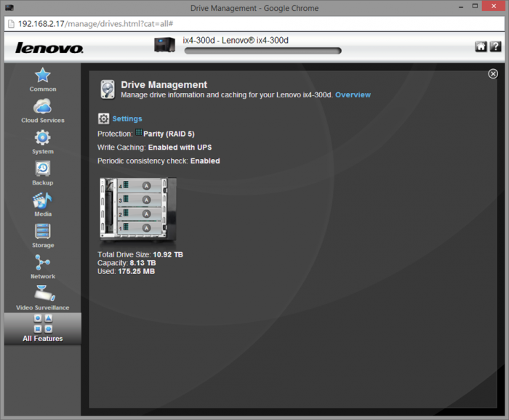Screen dimensions: 509x420
Task: Click the help question mark icon
Action: click(x=495, y=47)
